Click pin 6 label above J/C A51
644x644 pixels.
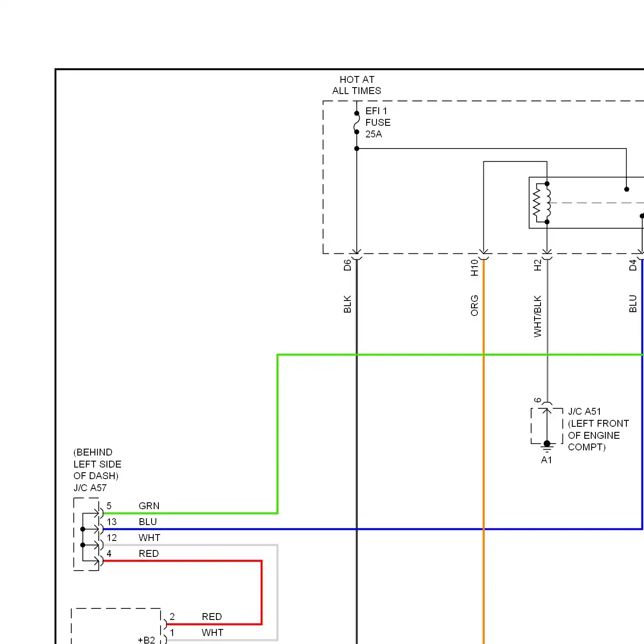(538, 400)
